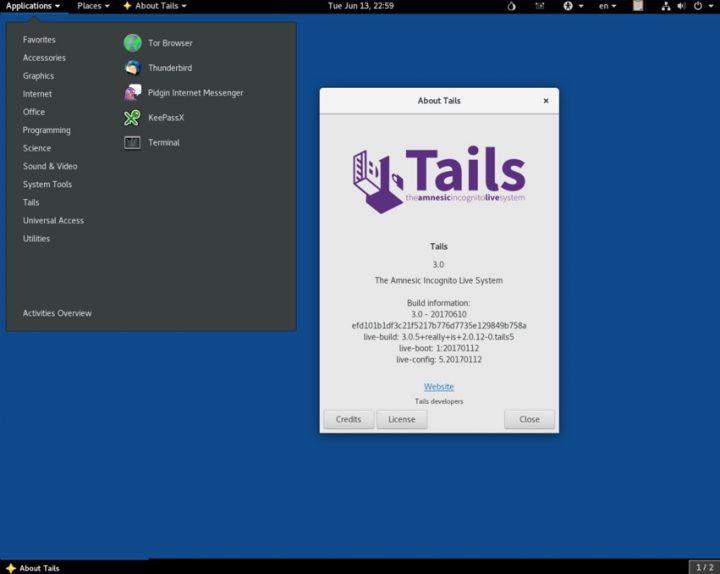Click the volume speaker icon
Image resolution: width=720 pixels, height=574 pixels.
tap(682, 6)
